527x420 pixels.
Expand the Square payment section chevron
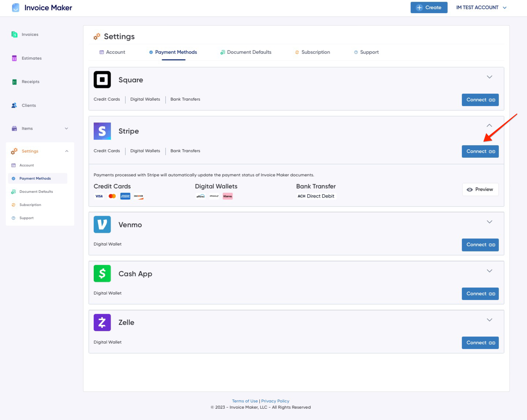489,77
